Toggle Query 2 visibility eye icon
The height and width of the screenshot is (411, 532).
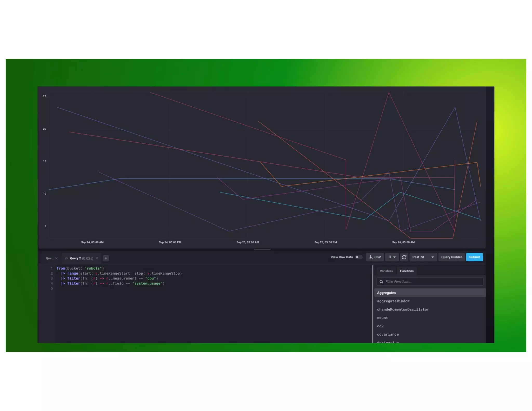(x=66, y=258)
